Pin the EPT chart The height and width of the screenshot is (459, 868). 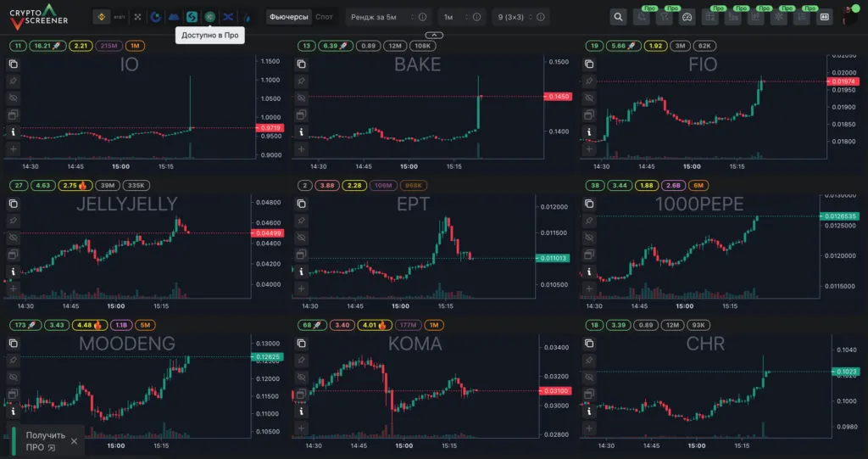[301, 221]
